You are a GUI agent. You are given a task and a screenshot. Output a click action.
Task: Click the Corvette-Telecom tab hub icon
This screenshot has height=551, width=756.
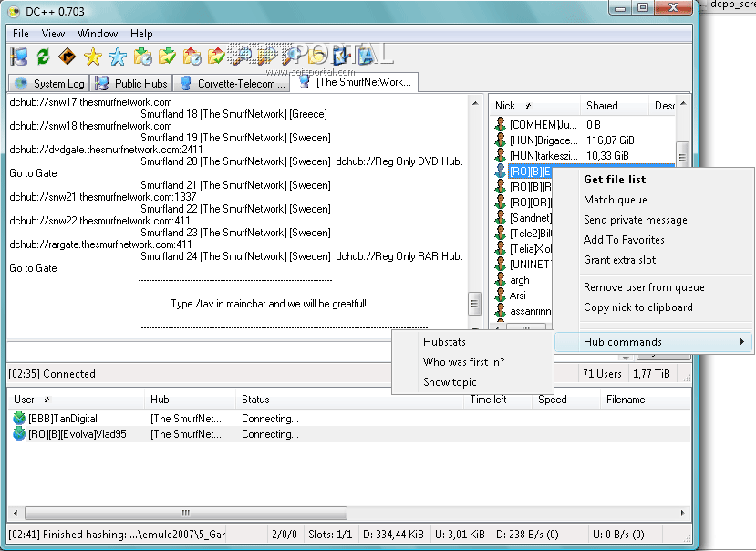coord(186,83)
